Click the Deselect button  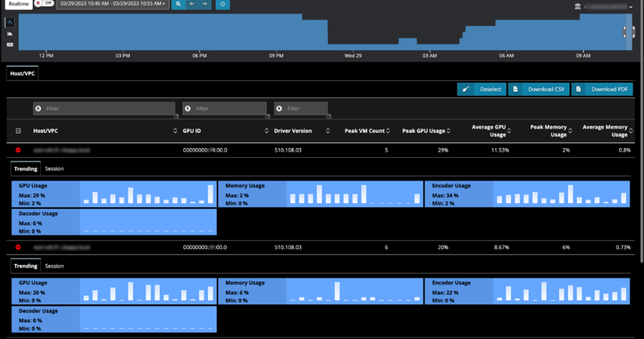pyautogui.click(x=482, y=89)
